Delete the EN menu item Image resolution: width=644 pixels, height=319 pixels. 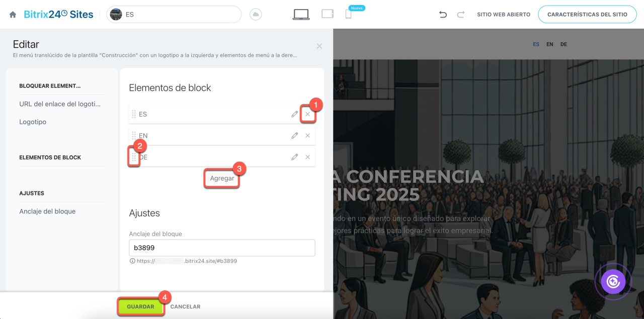pos(307,136)
